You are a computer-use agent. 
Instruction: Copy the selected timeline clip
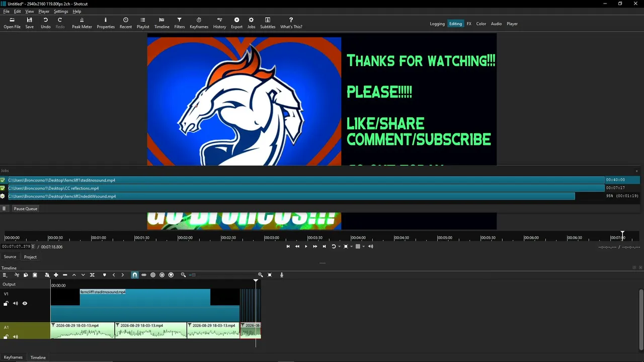[x=26, y=275]
